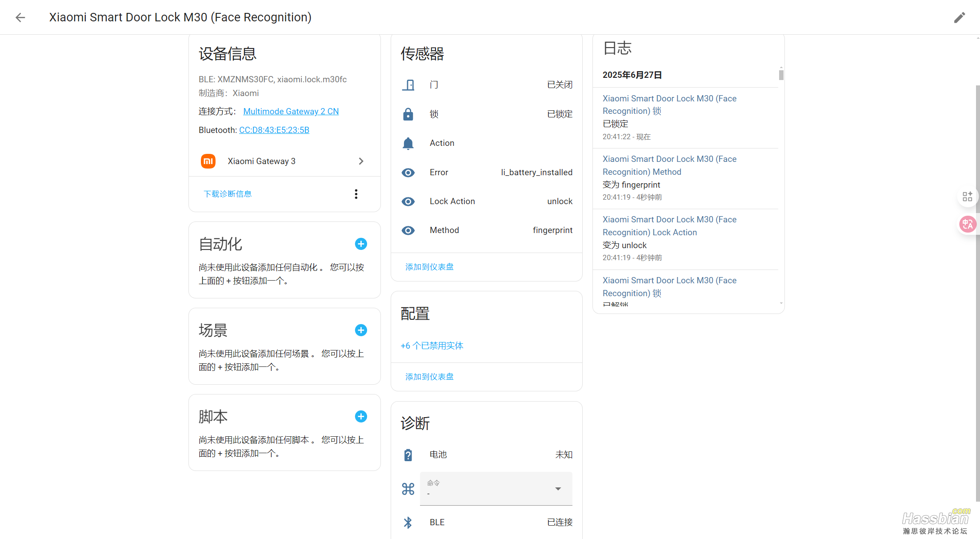Add a scene with plus icon

[361, 330]
